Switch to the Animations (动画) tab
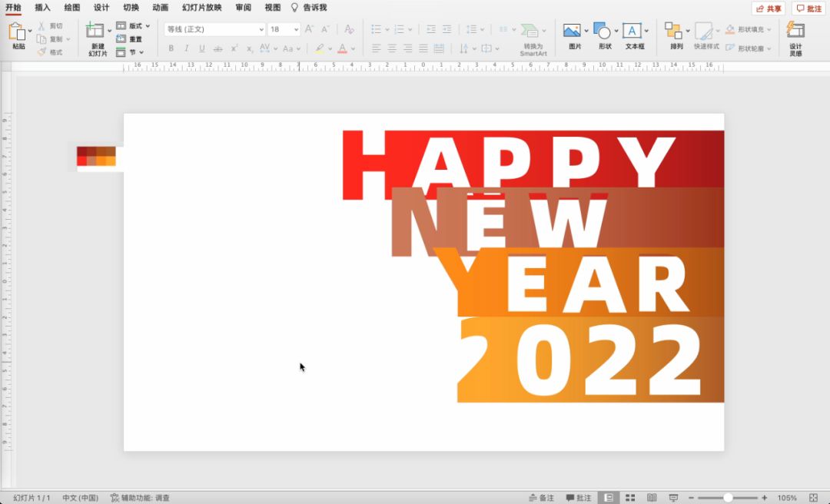Image resolution: width=830 pixels, height=504 pixels. pyautogui.click(x=160, y=8)
